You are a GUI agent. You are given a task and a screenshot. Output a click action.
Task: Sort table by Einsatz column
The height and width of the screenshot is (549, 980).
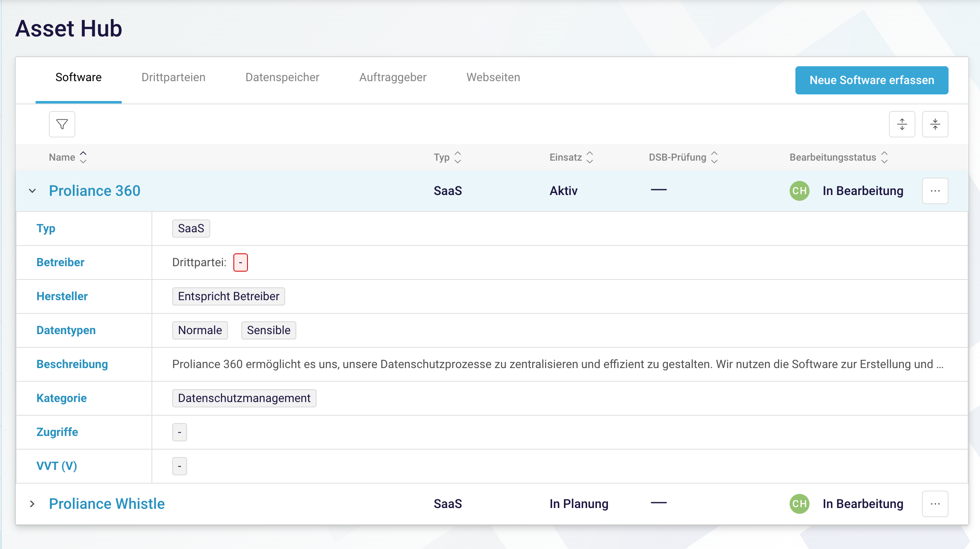pyautogui.click(x=590, y=157)
